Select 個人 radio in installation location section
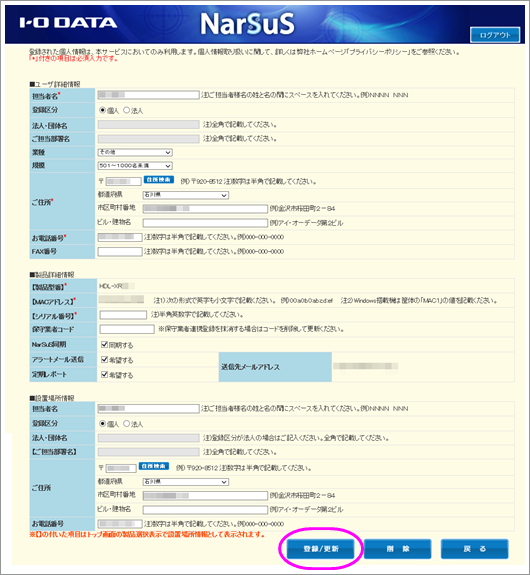The image size is (530, 575). click(x=103, y=424)
